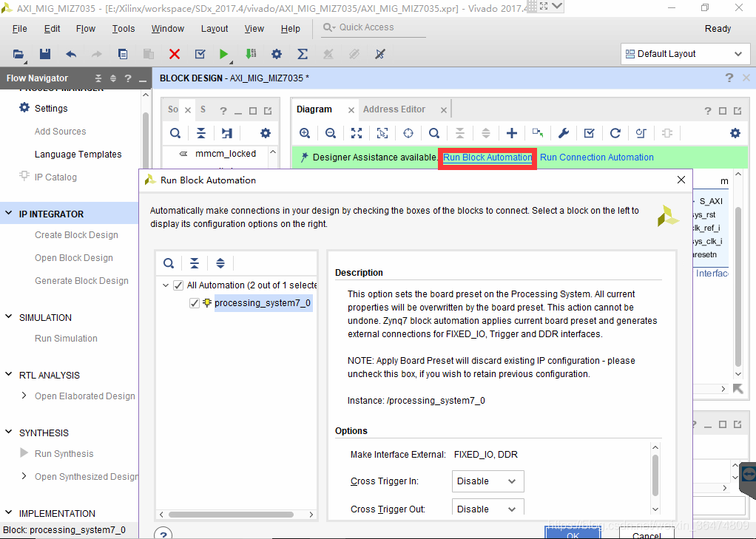The width and height of the screenshot is (756, 539).
Task: Click Validate Design checkmark icon in Diagram
Action: pyautogui.click(x=589, y=133)
